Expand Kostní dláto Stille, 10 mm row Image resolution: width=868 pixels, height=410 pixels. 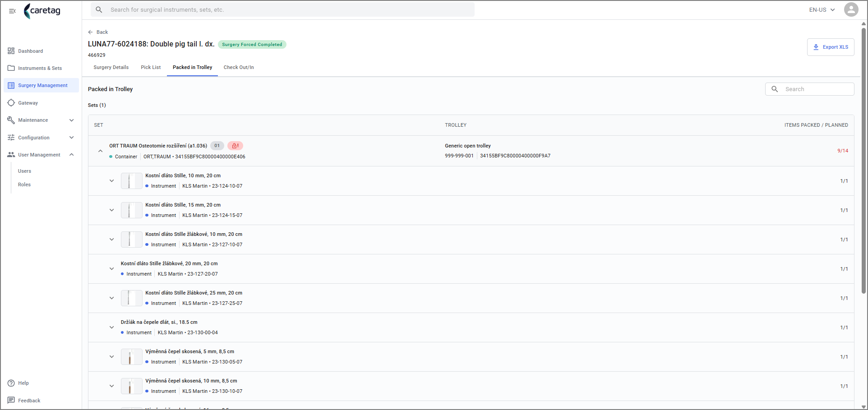(111, 181)
